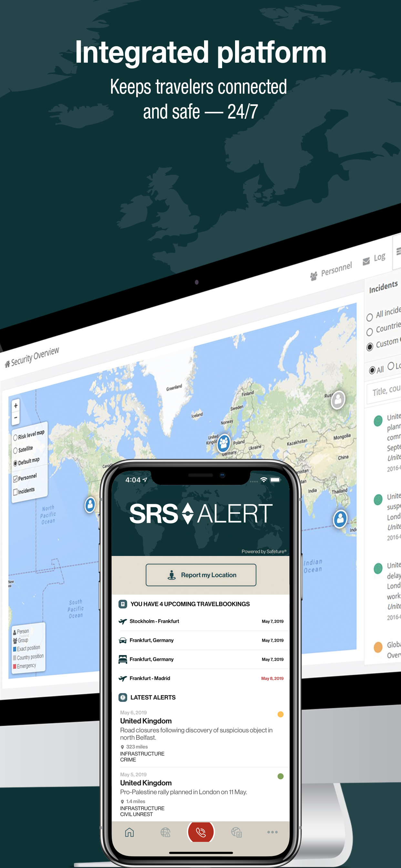Open the More options dots tab
This screenshot has height=868, width=401.
[x=272, y=832]
